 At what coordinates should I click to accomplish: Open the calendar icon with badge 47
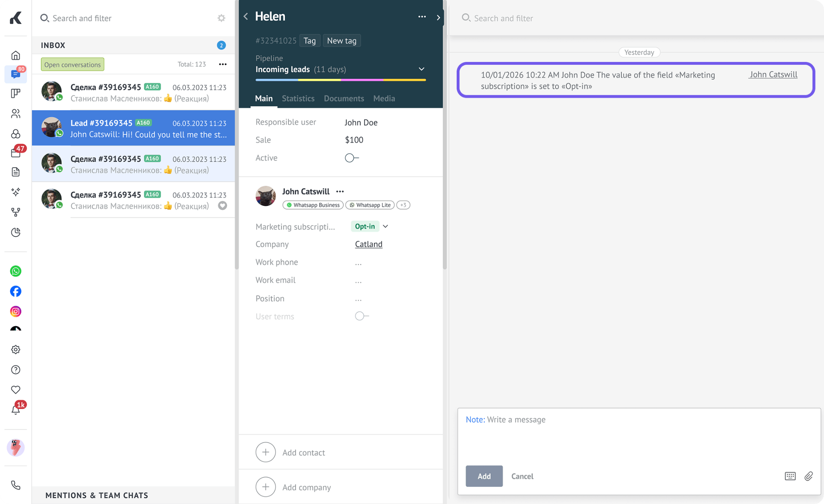pyautogui.click(x=16, y=152)
